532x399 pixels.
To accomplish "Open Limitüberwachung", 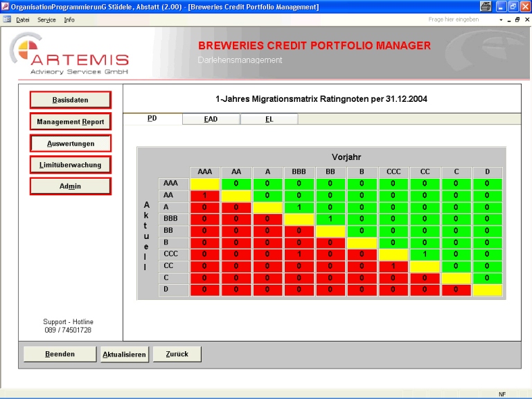I will coord(70,165).
